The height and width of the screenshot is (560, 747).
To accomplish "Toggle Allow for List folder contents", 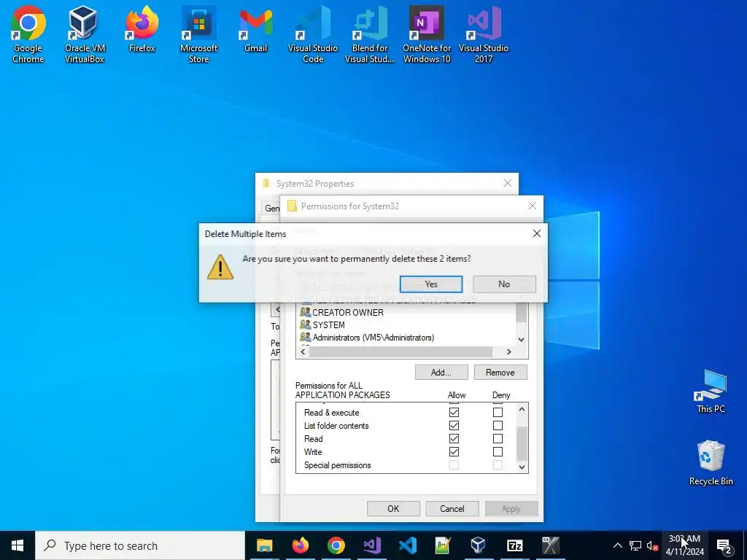I will (x=454, y=426).
